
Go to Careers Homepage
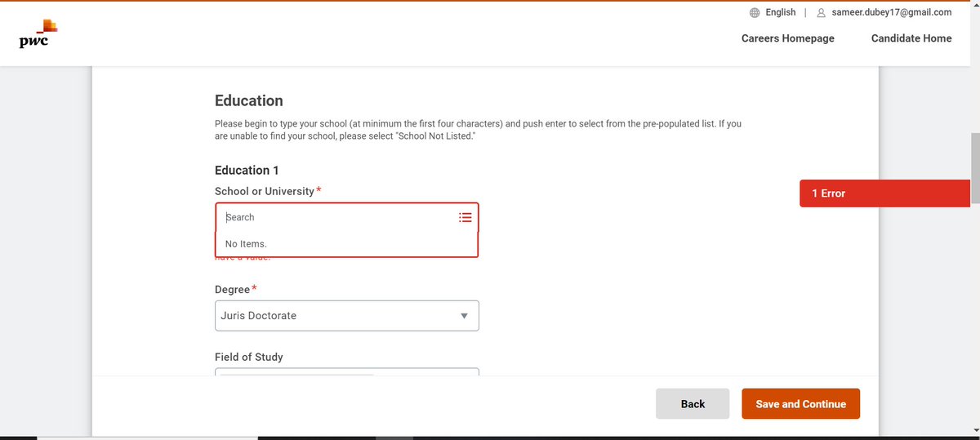point(788,38)
